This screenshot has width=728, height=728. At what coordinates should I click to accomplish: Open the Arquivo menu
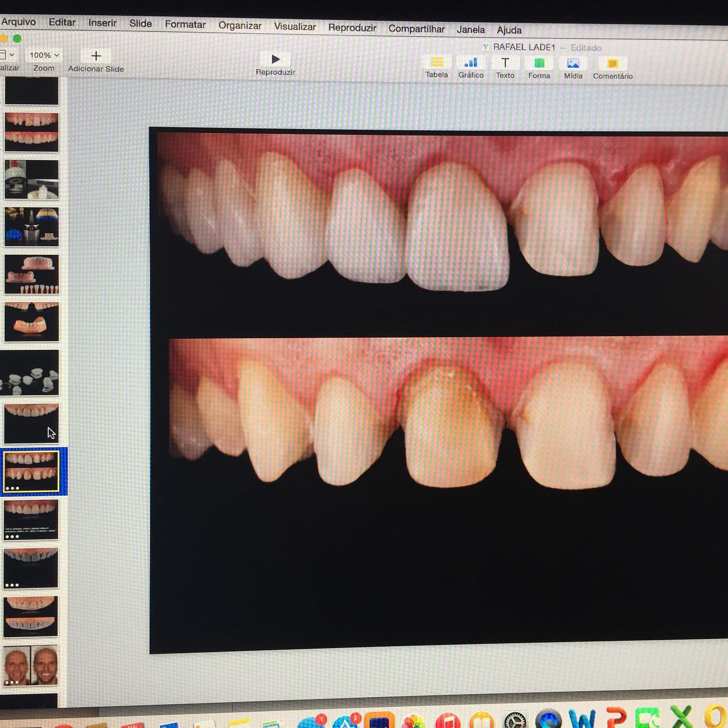pyautogui.click(x=18, y=22)
